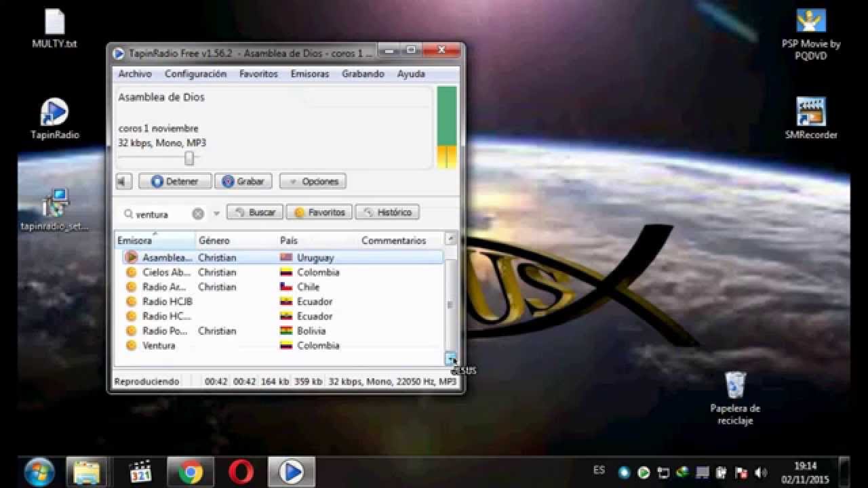Show the Histórico station list
868x488 pixels.
pos(387,212)
